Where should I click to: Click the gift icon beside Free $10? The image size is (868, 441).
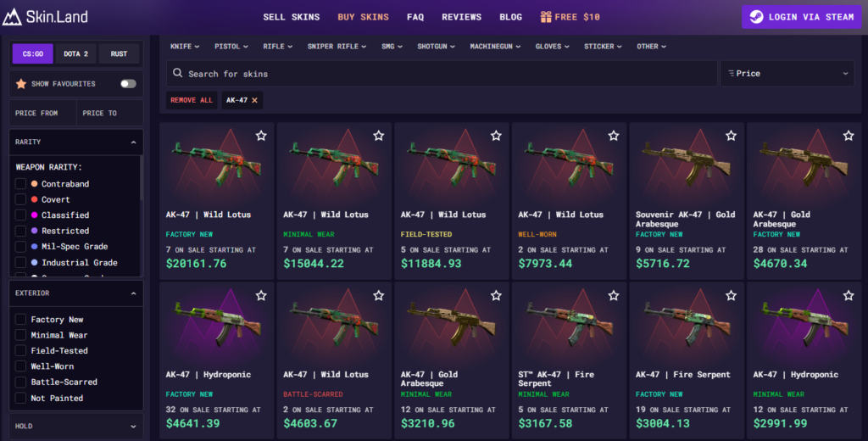point(546,17)
